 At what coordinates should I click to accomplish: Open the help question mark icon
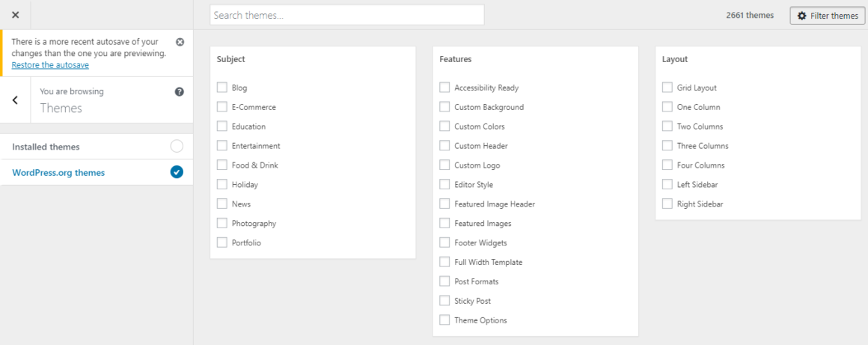click(180, 92)
